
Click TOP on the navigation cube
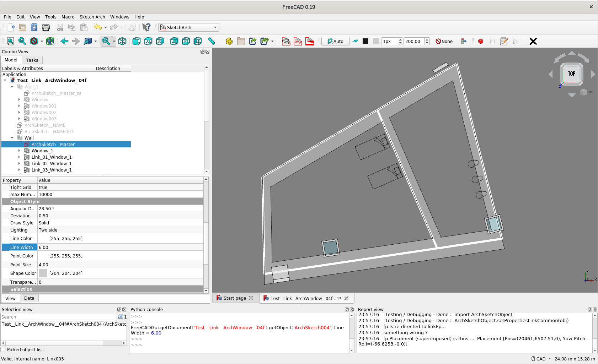(571, 74)
